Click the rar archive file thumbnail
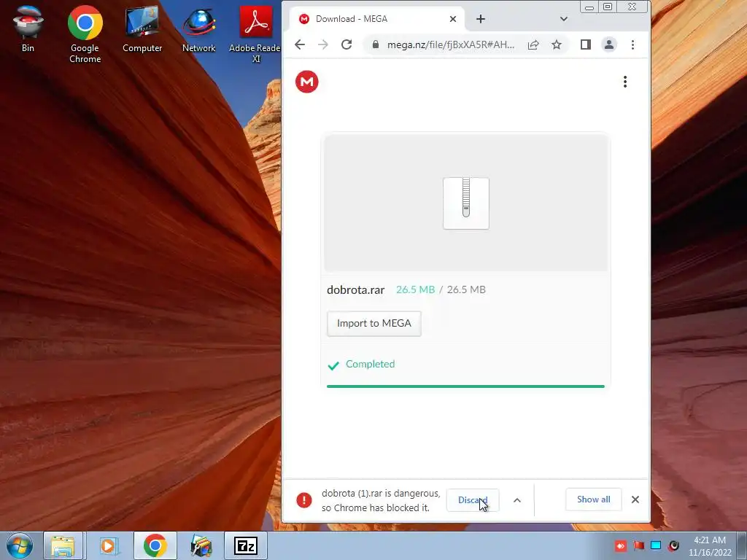 pos(466,203)
